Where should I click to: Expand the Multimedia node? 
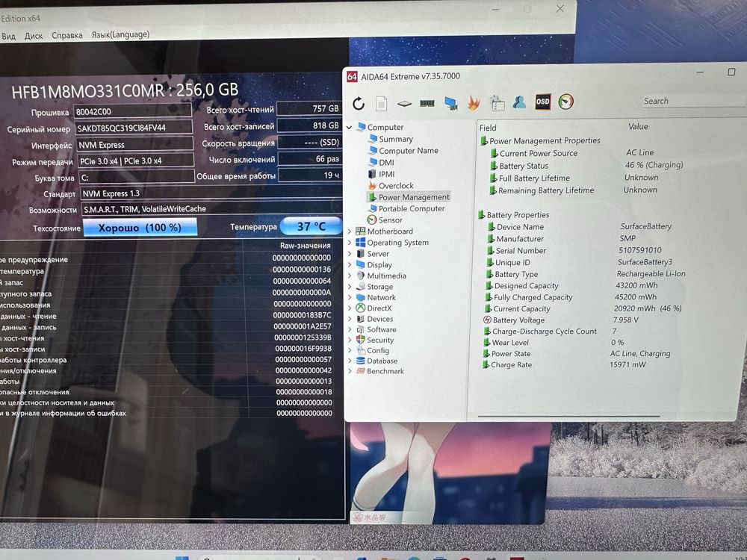coord(349,276)
